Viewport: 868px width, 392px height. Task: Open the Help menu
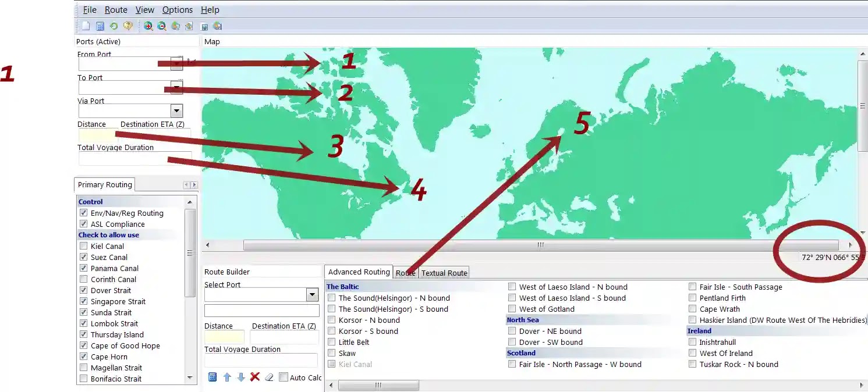(x=210, y=10)
